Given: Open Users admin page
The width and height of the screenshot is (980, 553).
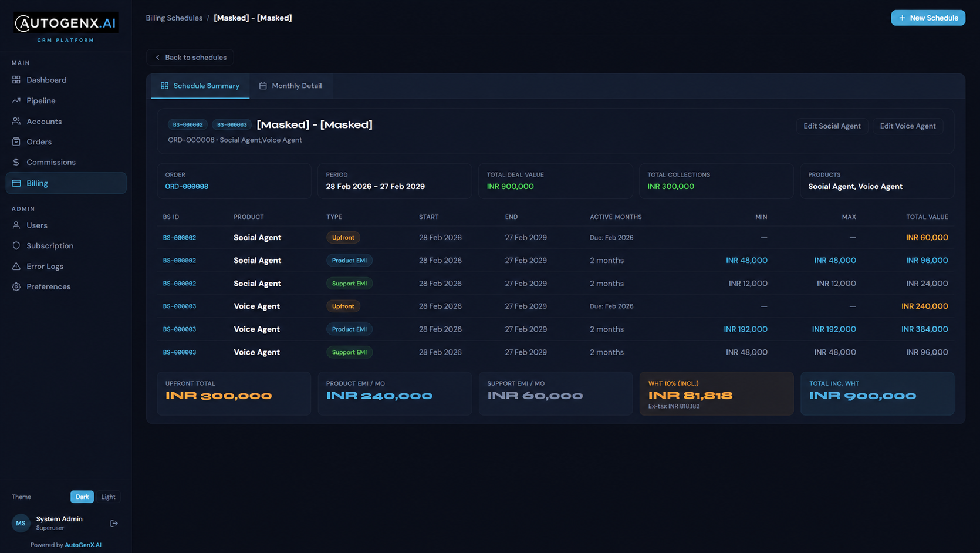Looking at the screenshot, I should pyautogui.click(x=66, y=225).
